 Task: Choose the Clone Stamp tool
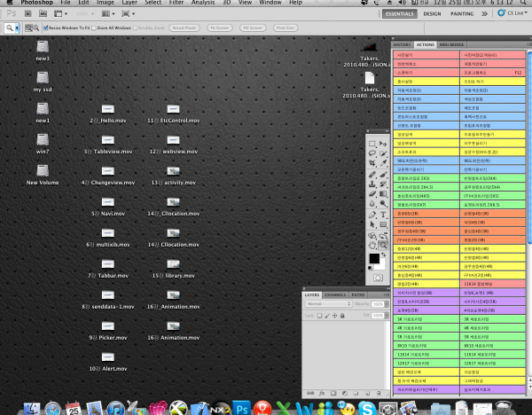pyautogui.click(x=372, y=184)
